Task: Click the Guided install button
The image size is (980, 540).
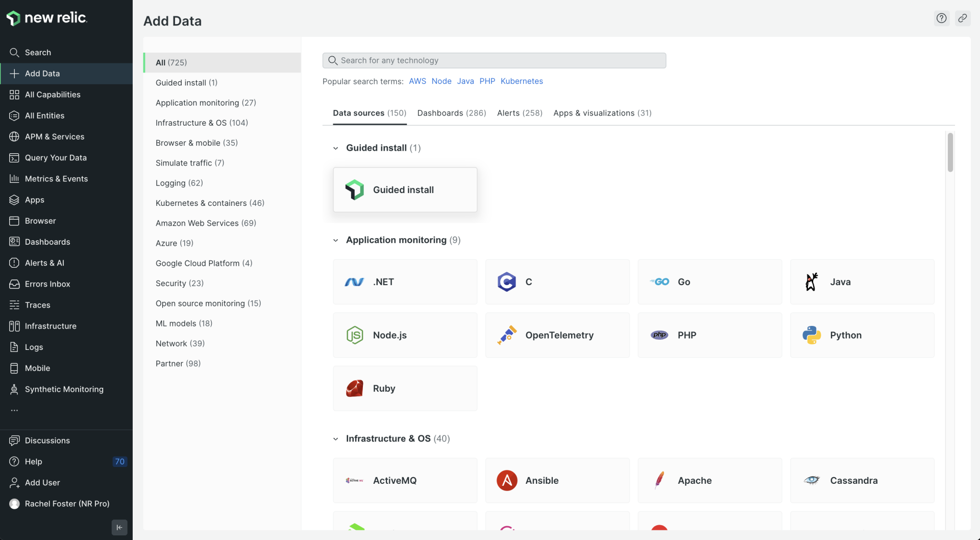Action: [405, 190]
